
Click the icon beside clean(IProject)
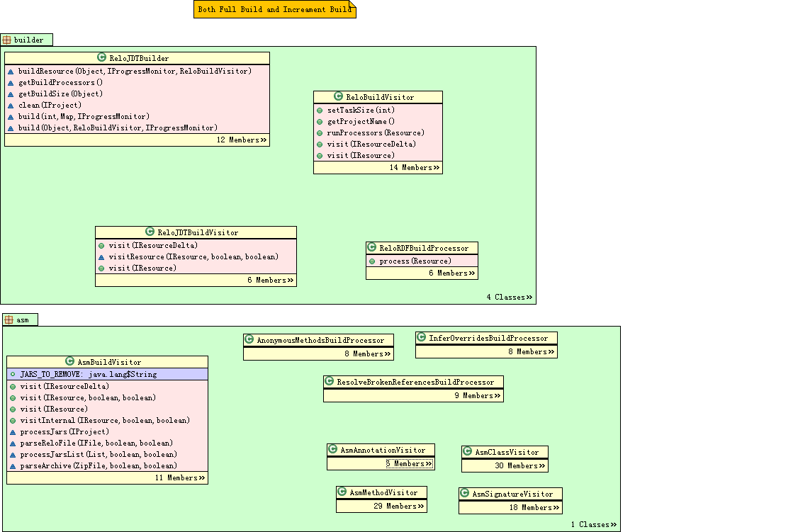(11, 106)
